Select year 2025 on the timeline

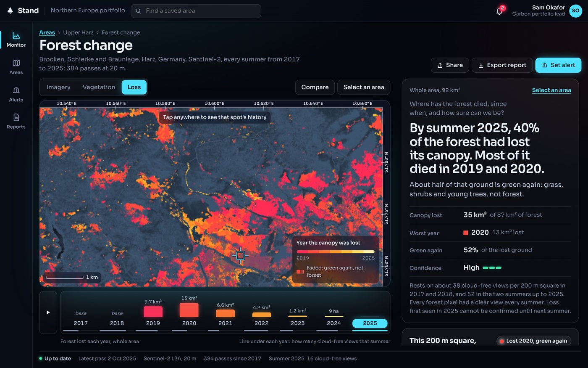[370, 323]
